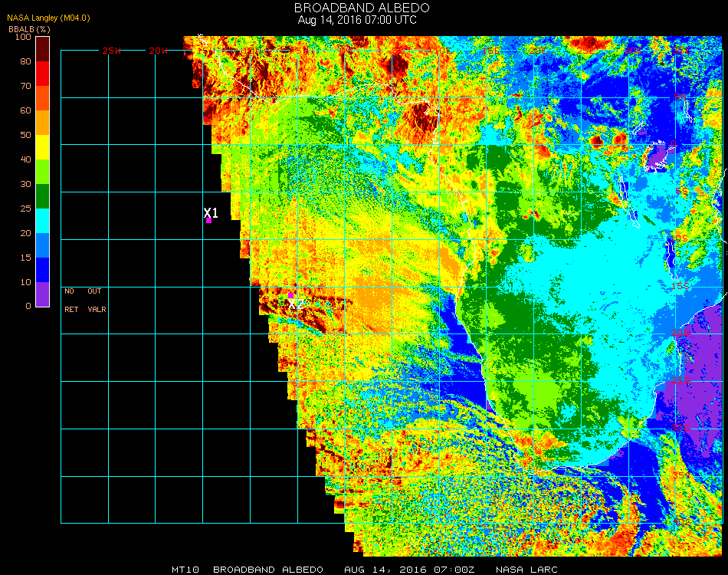Pick the dark red 80-100 legend color

(43, 49)
